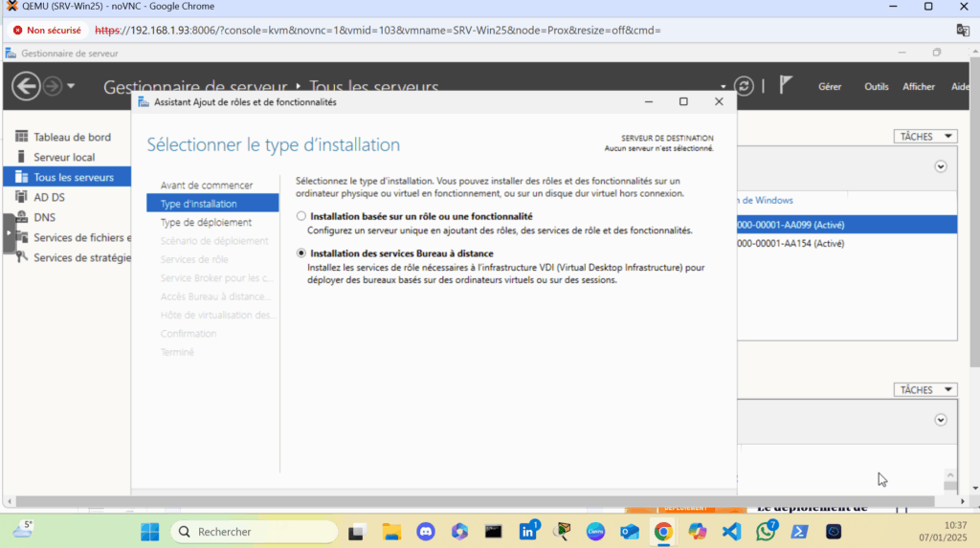Click the Rechercher taskbar search box
Viewport: 980px width, 548px height.
[254, 532]
